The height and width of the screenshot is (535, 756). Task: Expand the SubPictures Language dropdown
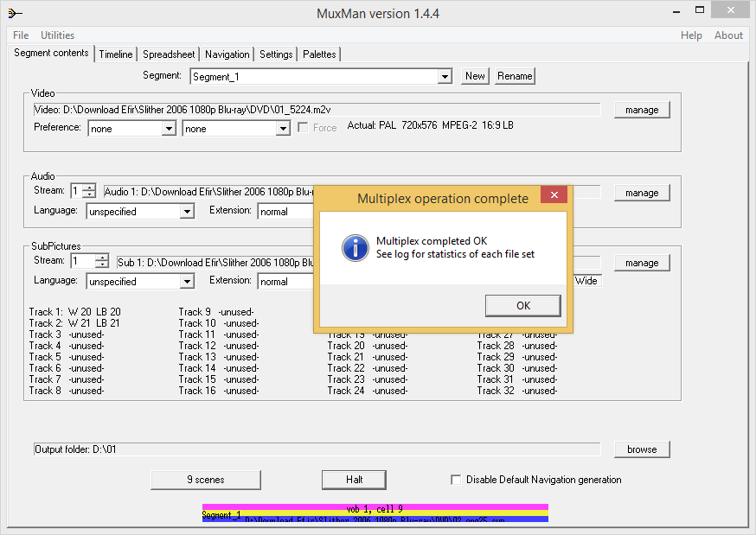pos(187,282)
